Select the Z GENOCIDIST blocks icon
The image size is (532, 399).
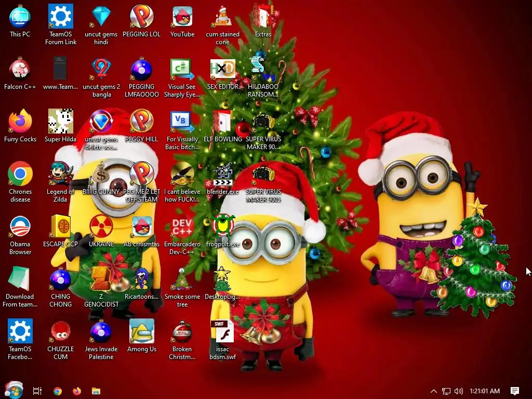(x=101, y=287)
